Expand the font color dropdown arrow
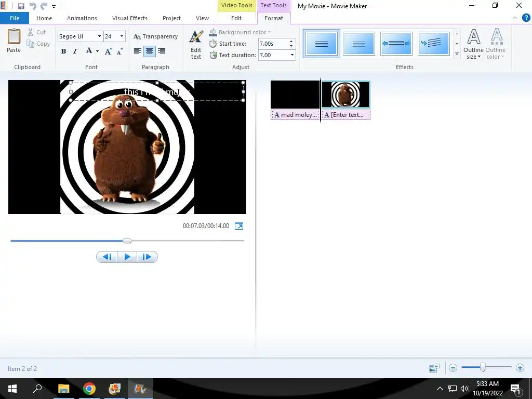Image resolution: width=532 pixels, height=399 pixels. point(97,51)
